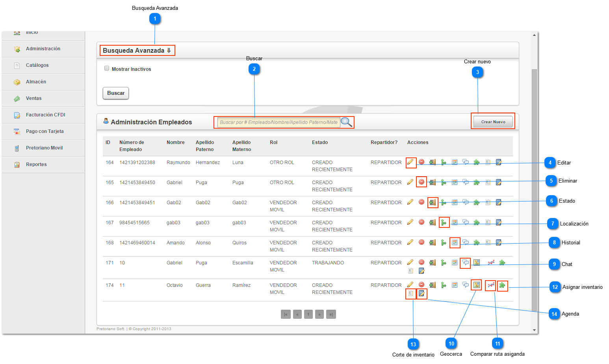Open Estado door icon for Gab02 row
609x364 pixels.
click(433, 202)
